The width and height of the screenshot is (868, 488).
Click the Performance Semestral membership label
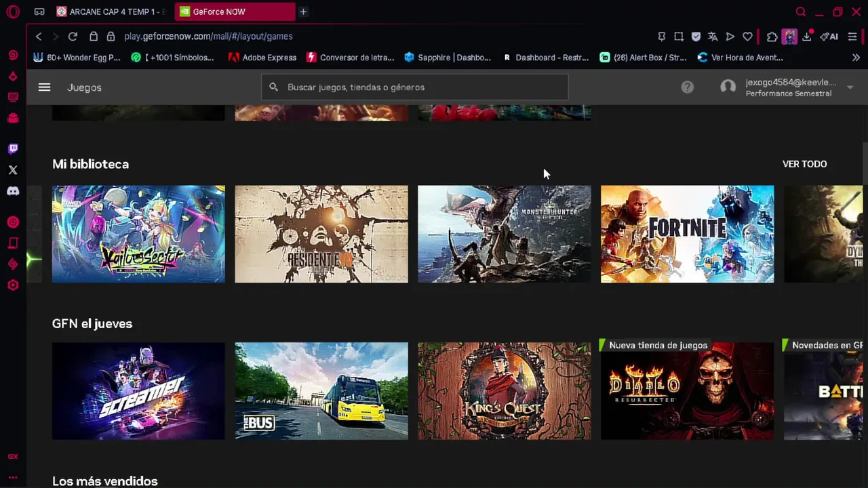click(789, 94)
